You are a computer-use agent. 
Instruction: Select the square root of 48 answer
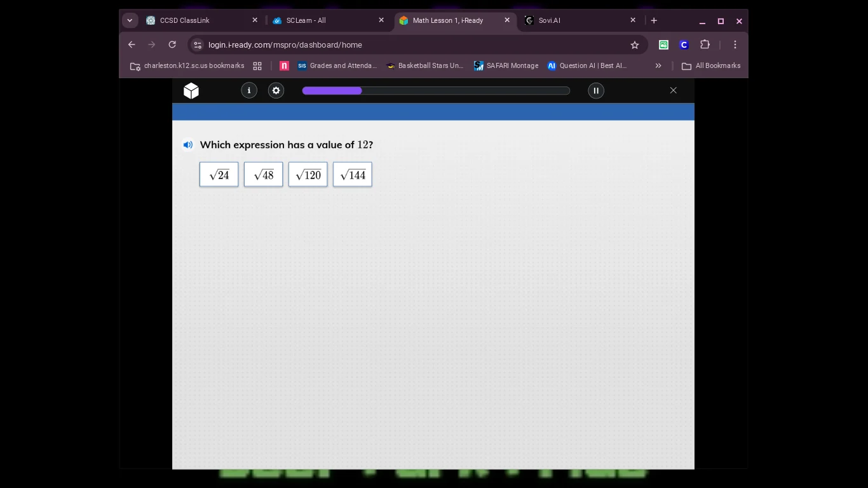[264, 175]
